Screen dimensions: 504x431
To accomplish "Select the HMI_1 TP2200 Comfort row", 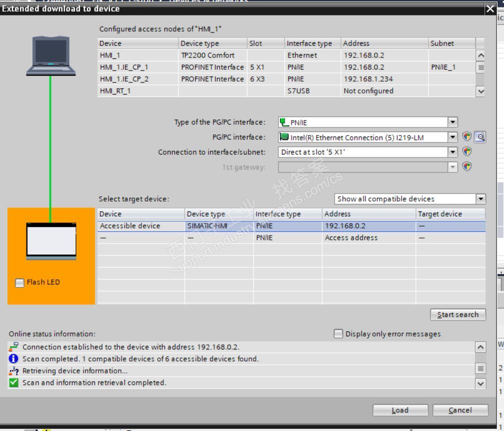I will (286, 55).
